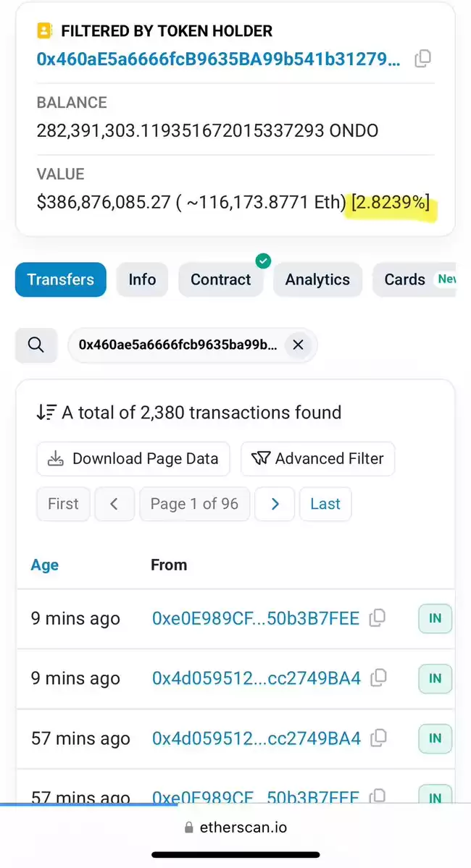Remove the 0x460ae5a6666f address filter chip
The height and width of the screenshot is (868, 471).
click(298, 345)
